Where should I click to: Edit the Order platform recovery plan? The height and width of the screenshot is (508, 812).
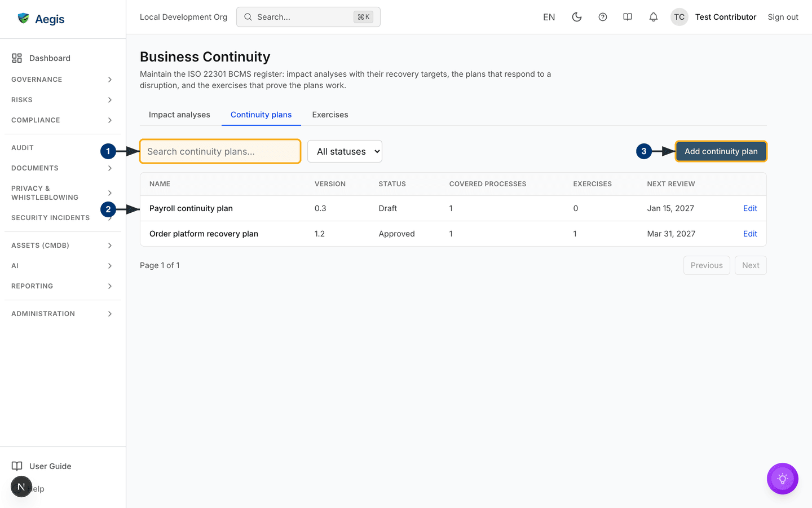pos(750,234)
